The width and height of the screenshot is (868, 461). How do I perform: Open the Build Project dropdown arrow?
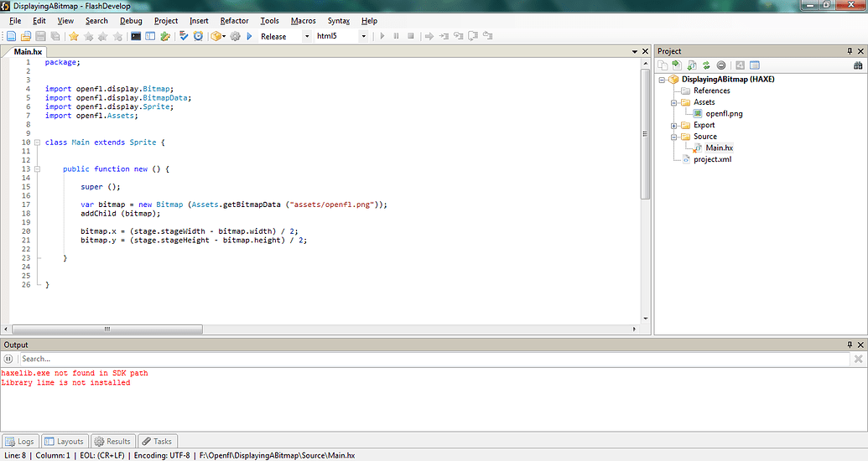(x=224, y=36)
